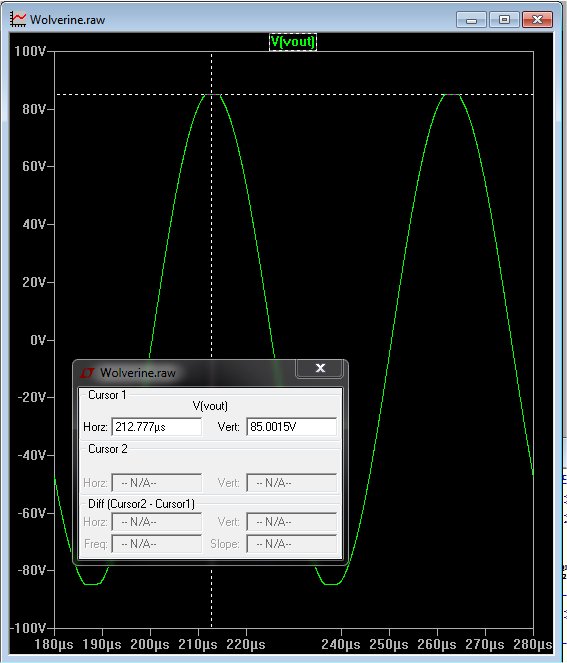Click Cursor 2 Vert N/A field
Viewport: 567px width, 663px height.
[x=291, y=483]
